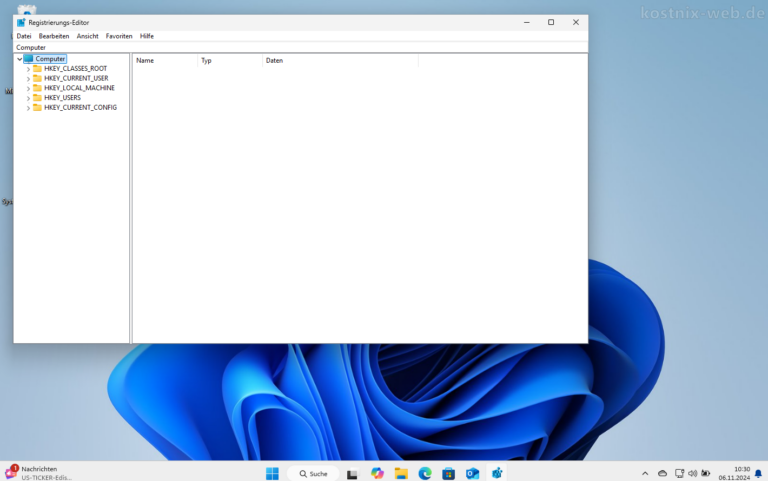Open the Ansicht menu
Screen dimensions: 768x481
pos(87,36)
